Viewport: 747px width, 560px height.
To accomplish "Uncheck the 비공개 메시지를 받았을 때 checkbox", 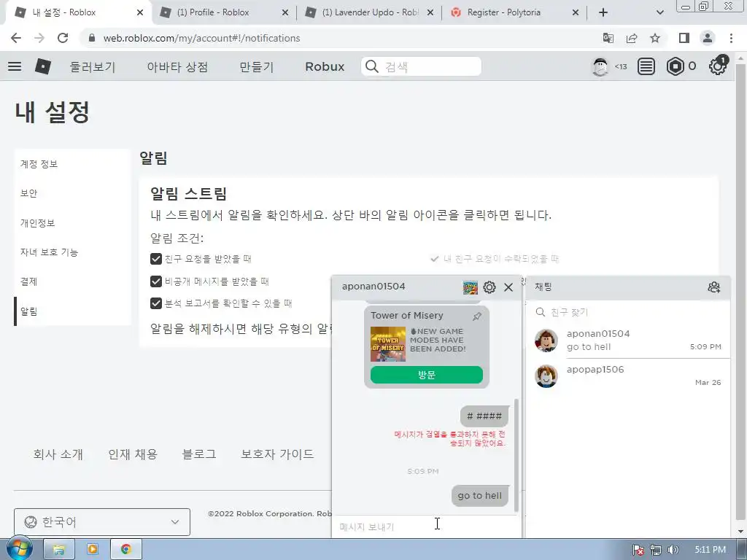I will tap(156, 281).
